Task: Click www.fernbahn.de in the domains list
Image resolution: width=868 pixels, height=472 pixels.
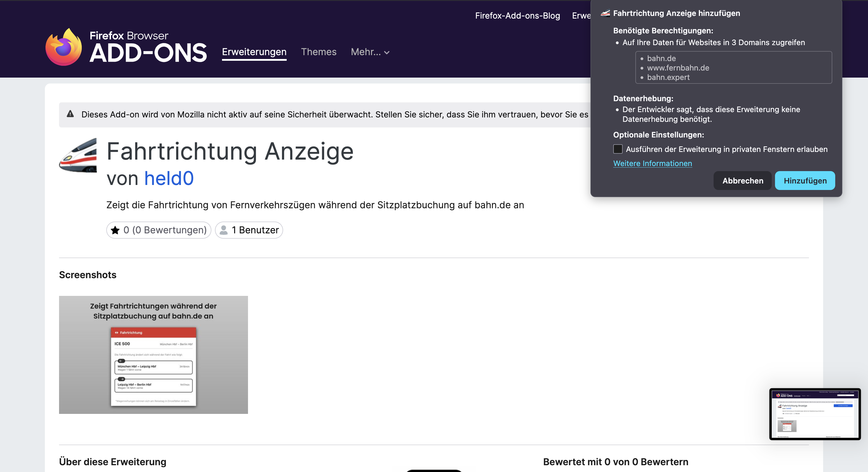Action: (x=678, y=68)
